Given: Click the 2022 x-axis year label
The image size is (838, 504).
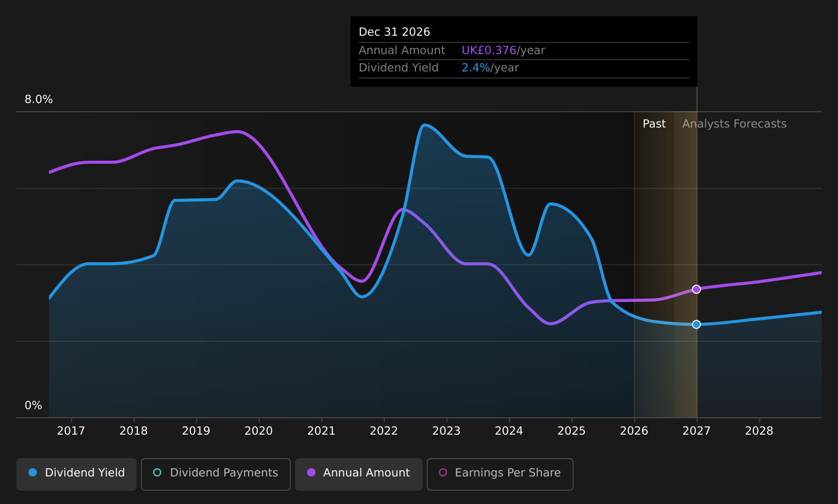Looking at the screenshot, I should tap(383, 431).
